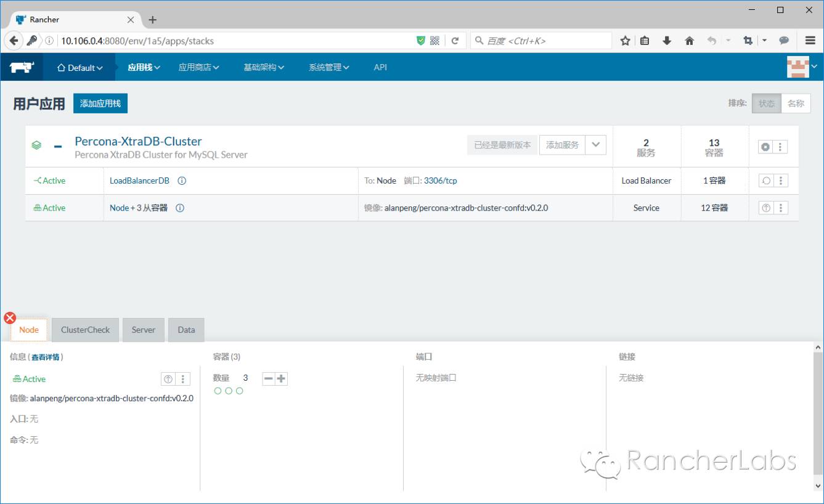
Task: Open the Node link after 'To:'
Action: click(x=386, y=181)
